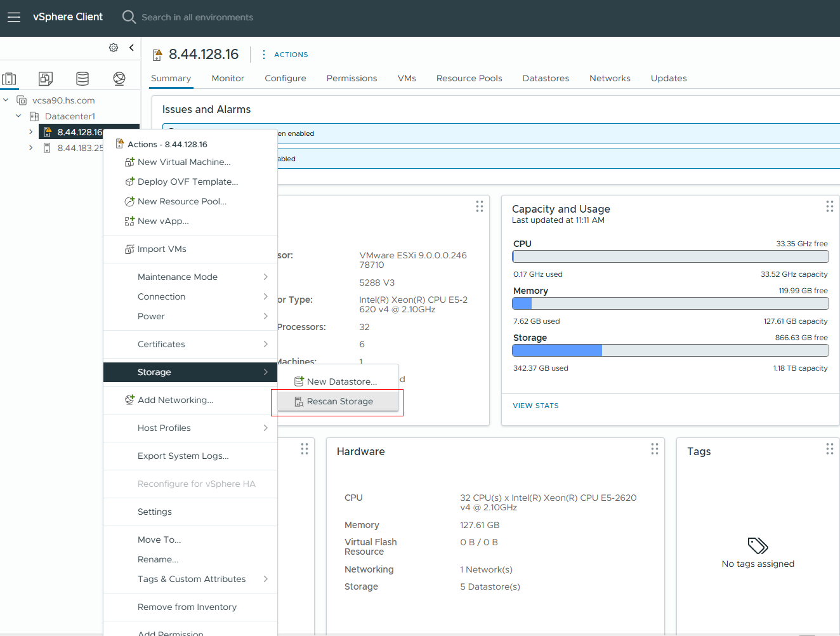Select Storage in the context menu
Viewport: 840px width, 636px height.
(190, 372)
